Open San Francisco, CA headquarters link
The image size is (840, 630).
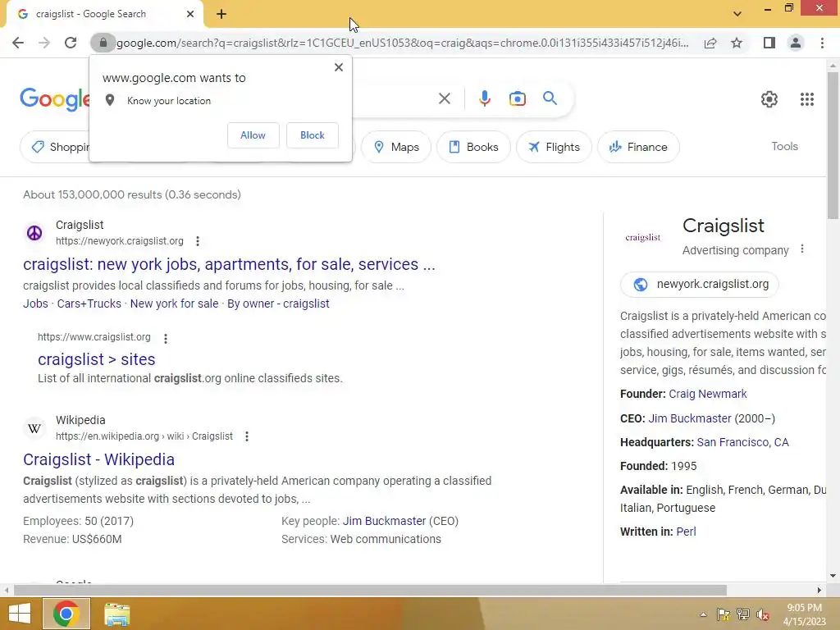click(x=742, y=442)
